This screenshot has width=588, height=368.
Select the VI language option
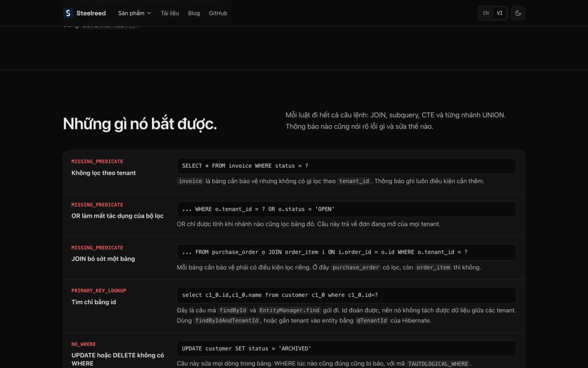click(x=499, y=13)
